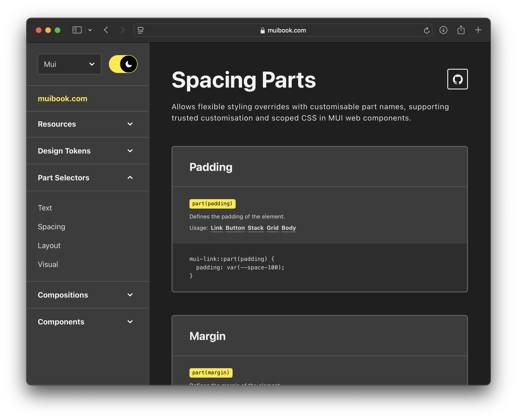
Task: Toggle the dark mode moon switch
Action: (123, 64)
